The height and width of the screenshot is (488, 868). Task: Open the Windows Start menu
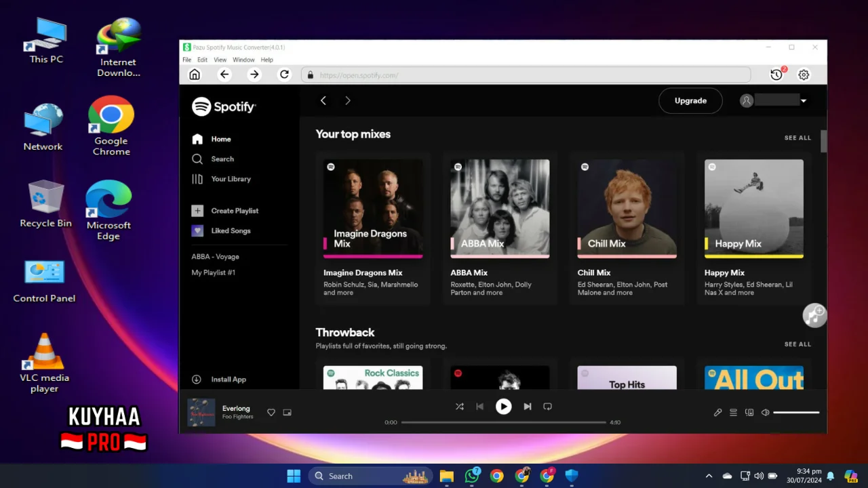pyautogui.click(x=294, y=476)
